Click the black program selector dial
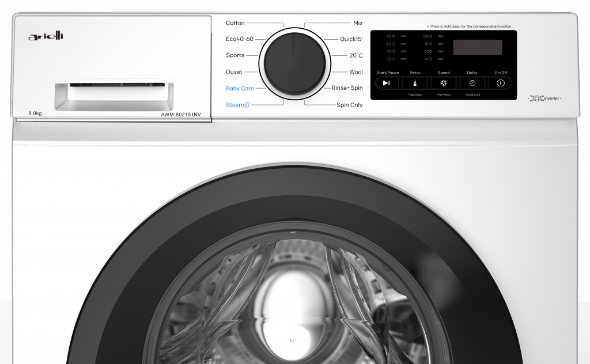Screen dimensions: 590x364 [295, 63]
